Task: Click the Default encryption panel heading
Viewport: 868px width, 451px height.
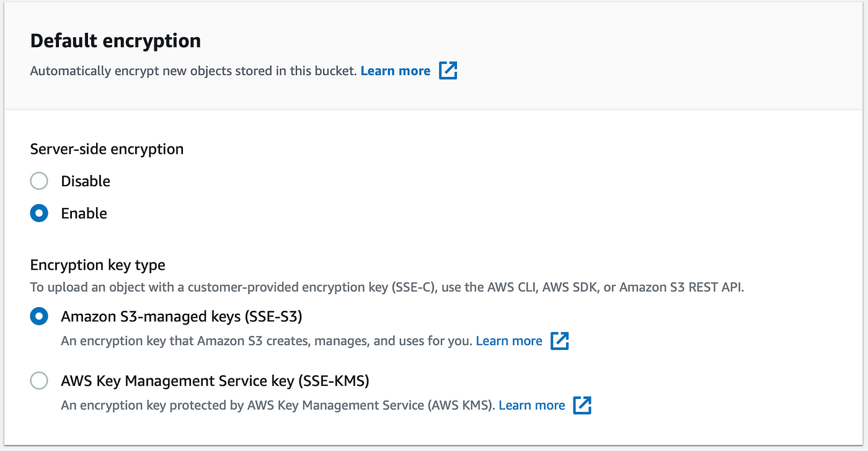Action: tap(115, 41)
